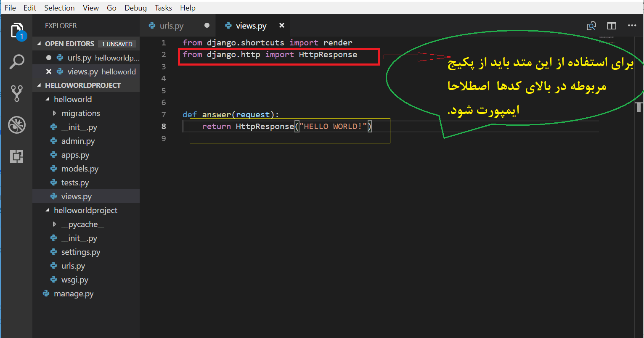The image size is (644, 338).
Task: Open the View menu
Action: pyautogui.click(x=91, y=8)
